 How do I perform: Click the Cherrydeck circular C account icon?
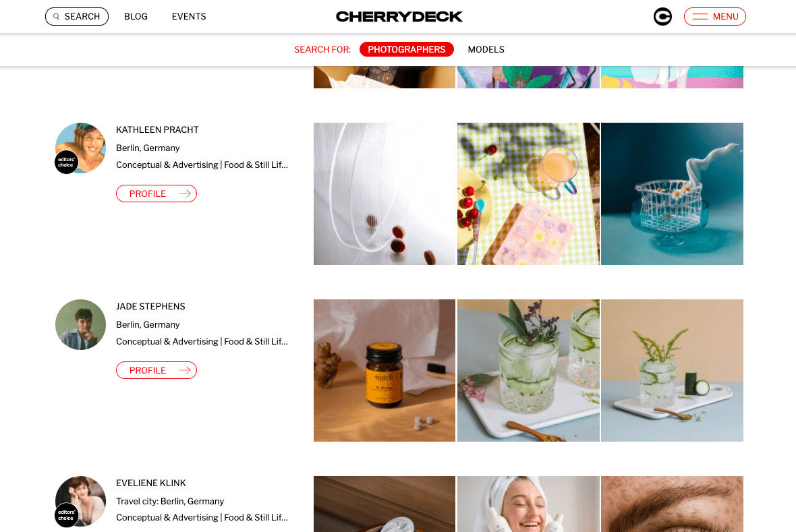pyautogui.click(x=662, y=17)
